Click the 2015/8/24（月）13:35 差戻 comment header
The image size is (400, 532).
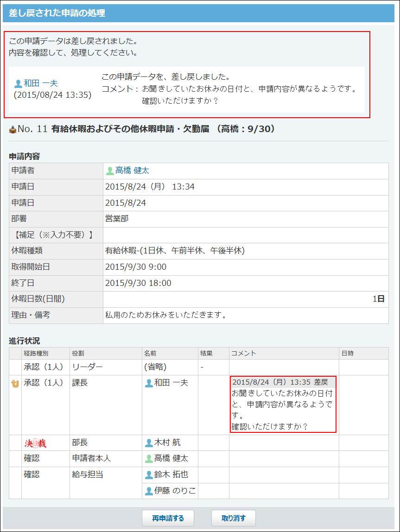tap(283, 382)
